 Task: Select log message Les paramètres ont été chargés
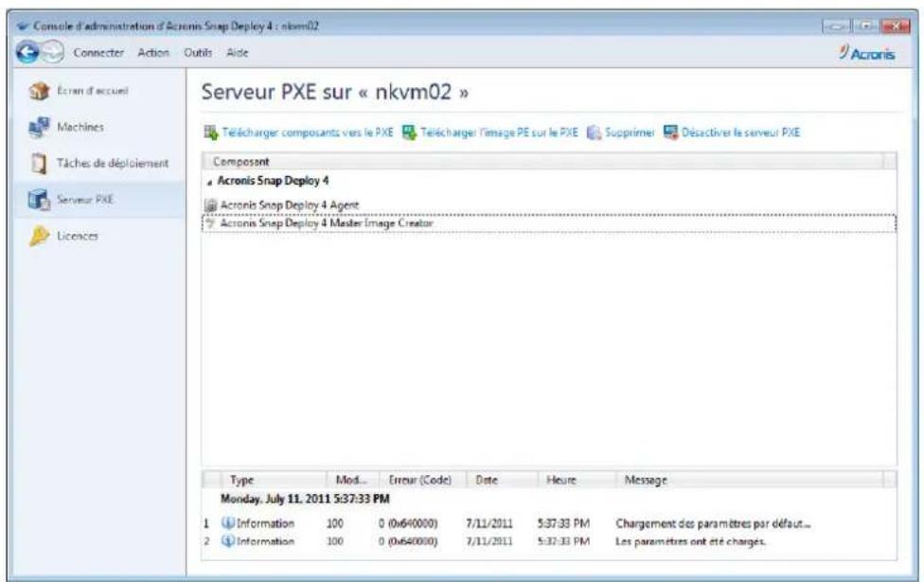pos(691,540)
